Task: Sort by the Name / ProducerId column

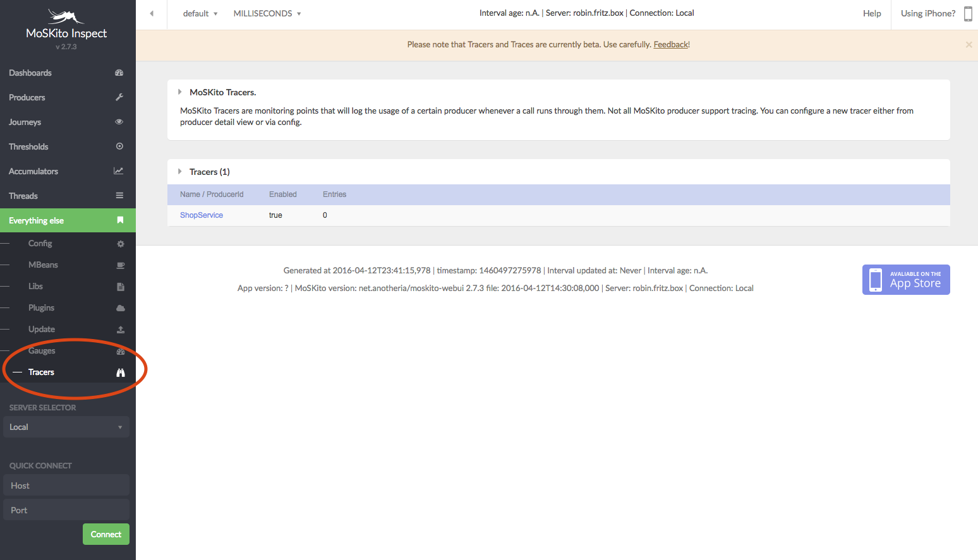Action: [212, 194]
